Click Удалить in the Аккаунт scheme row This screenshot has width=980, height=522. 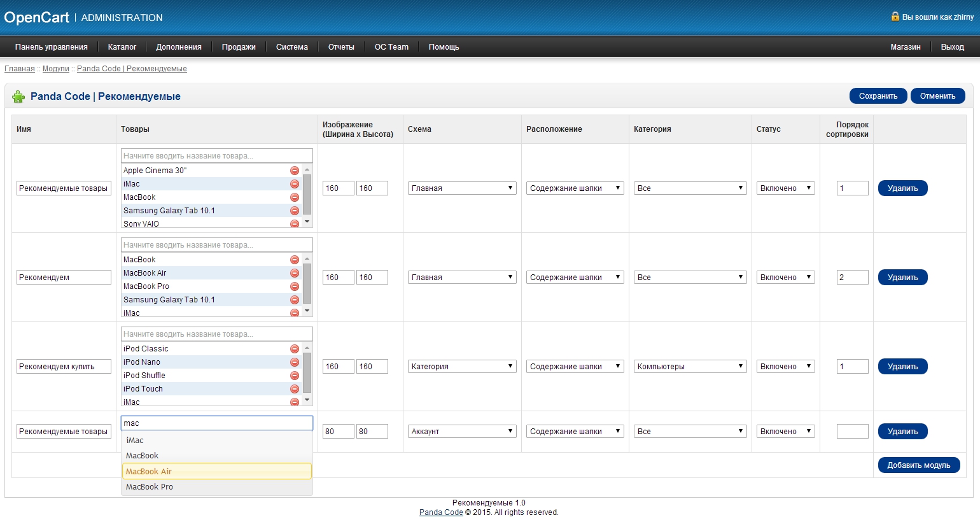[x=903, y=432]
